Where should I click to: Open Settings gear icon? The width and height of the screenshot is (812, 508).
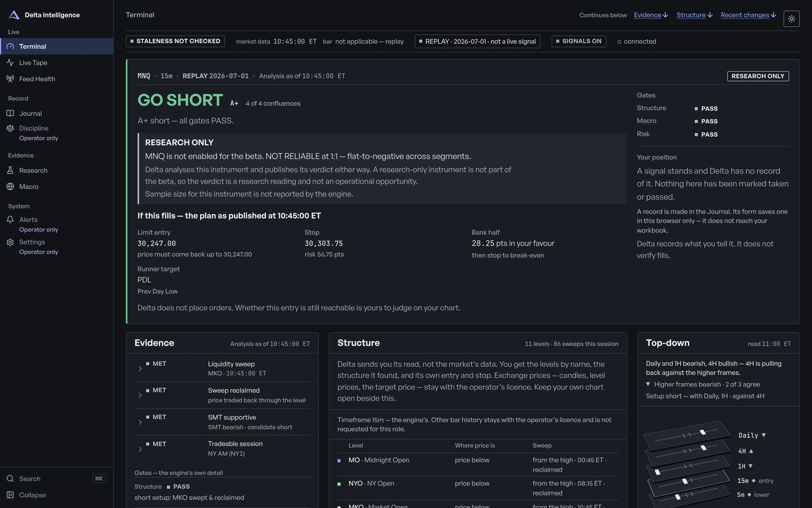click(x=10, y=242)
